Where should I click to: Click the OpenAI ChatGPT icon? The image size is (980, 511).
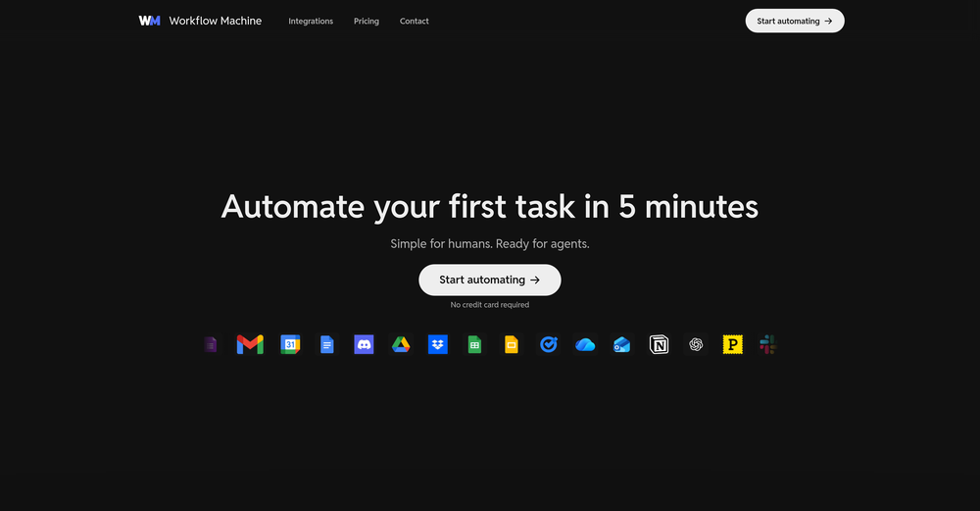coord(696,344)
